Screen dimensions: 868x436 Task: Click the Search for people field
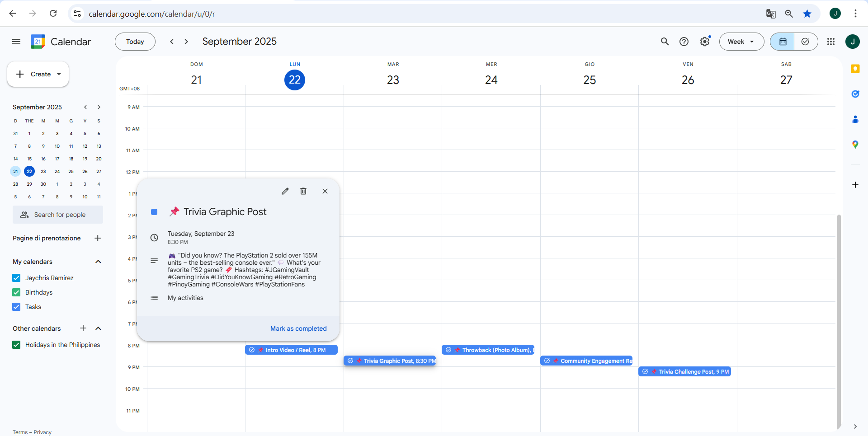(x=58, y=215)
